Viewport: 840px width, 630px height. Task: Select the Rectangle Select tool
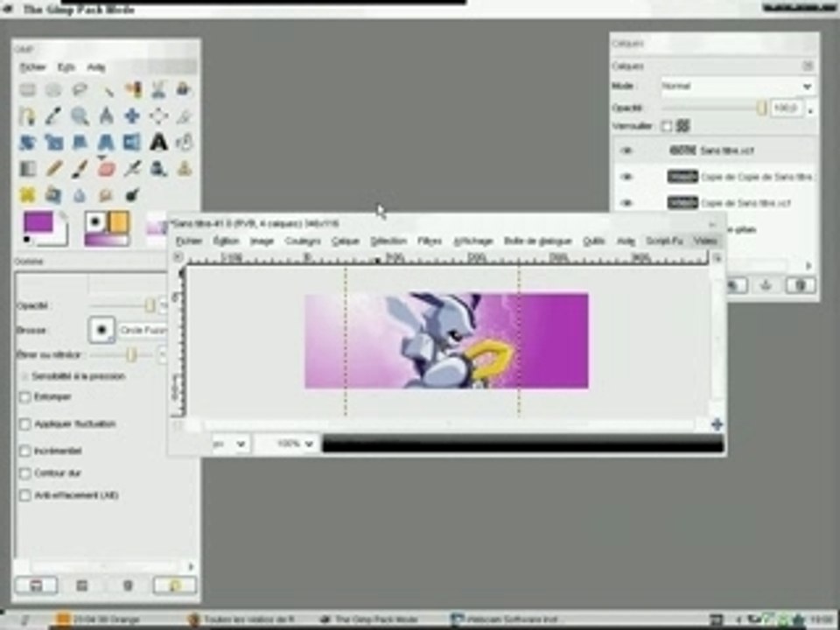(27, 89)
